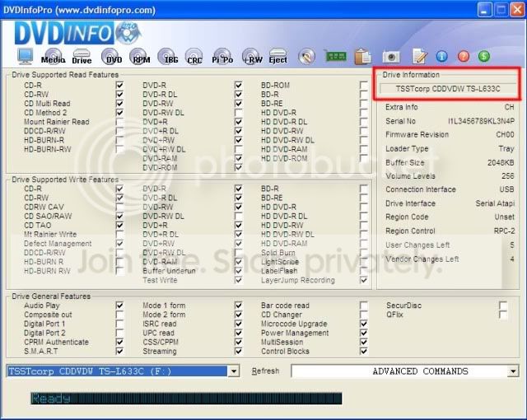The width and height of the screenshot is (527, 420).
Task: Toggle HD DVD-ROM read checkbox
Action: point(363,158)
